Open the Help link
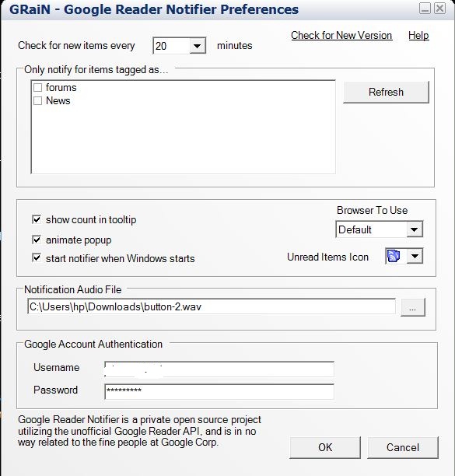 point(418,36)
